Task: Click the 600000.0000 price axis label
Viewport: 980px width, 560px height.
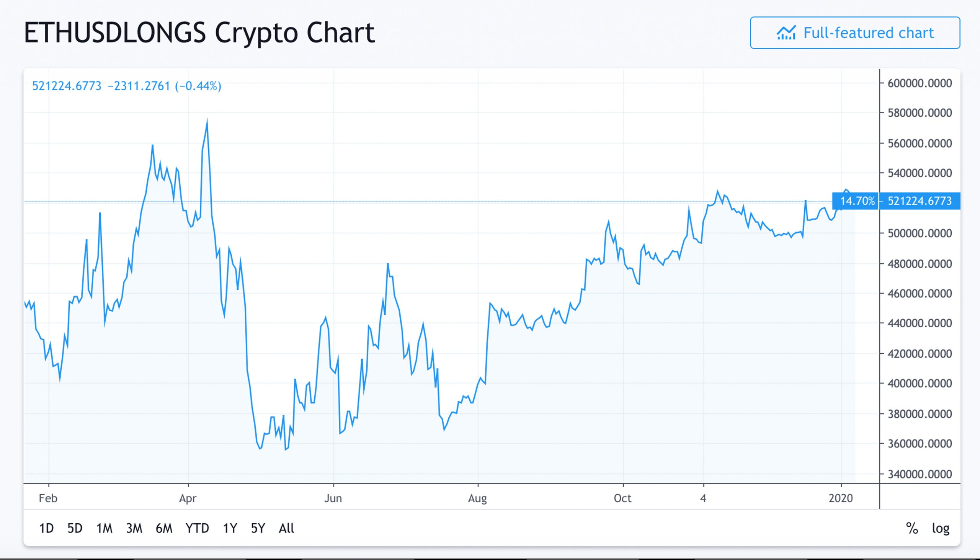Action: click(x=920, y=83)
